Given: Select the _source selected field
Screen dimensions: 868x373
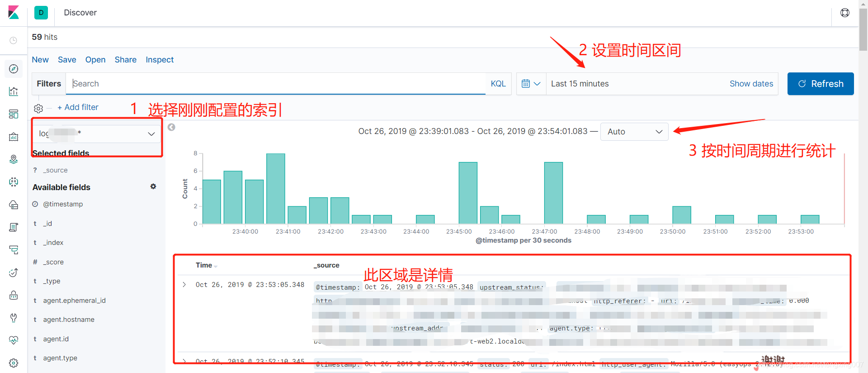Looking at the screenshot, I should click(55, 170).
